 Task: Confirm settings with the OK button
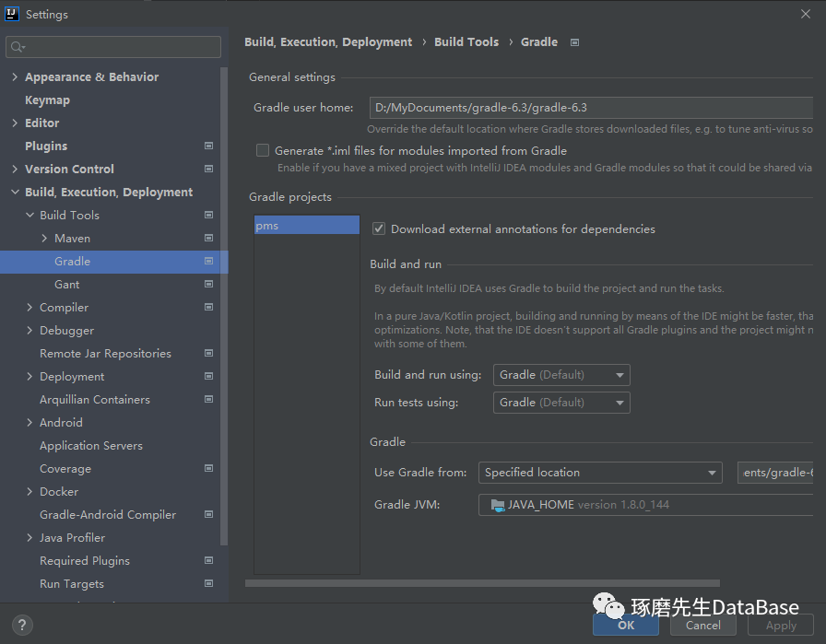point(626,625)
